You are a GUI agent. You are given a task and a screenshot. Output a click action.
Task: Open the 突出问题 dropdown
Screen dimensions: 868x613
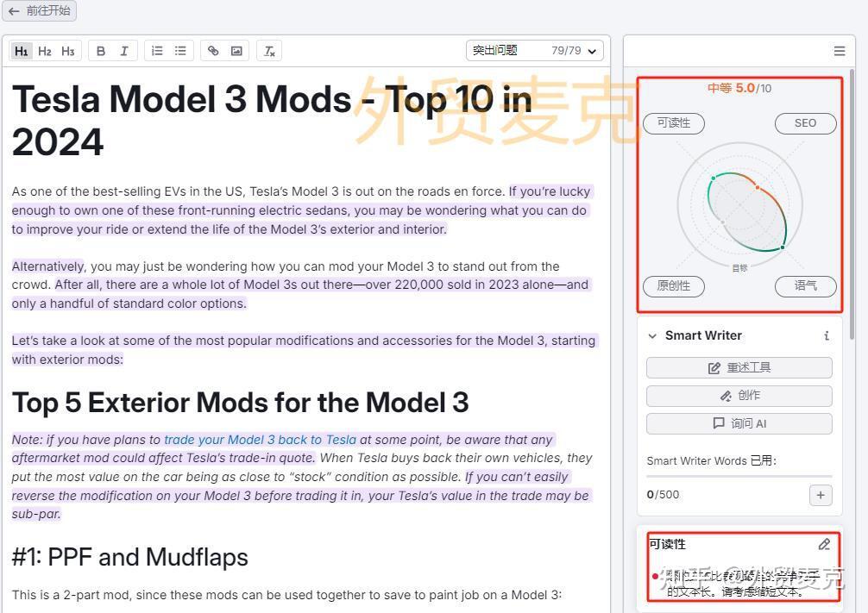point(535,51)
